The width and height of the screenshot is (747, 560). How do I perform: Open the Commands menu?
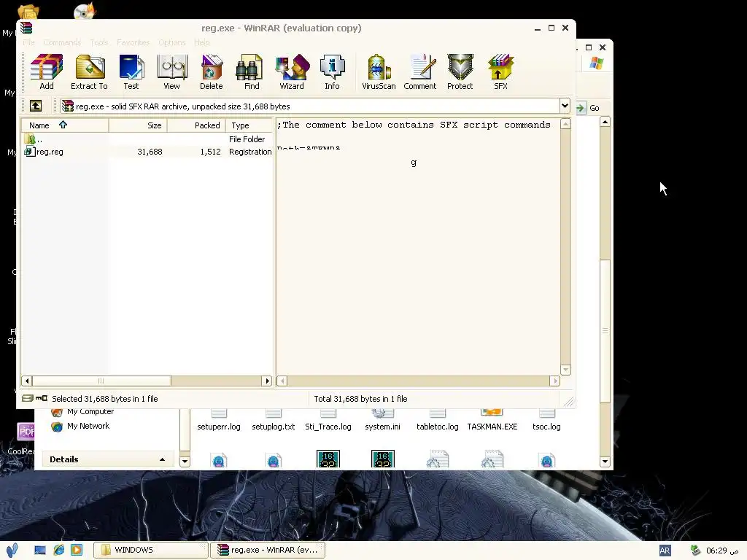pyautogui.click(x=62, y=42)
